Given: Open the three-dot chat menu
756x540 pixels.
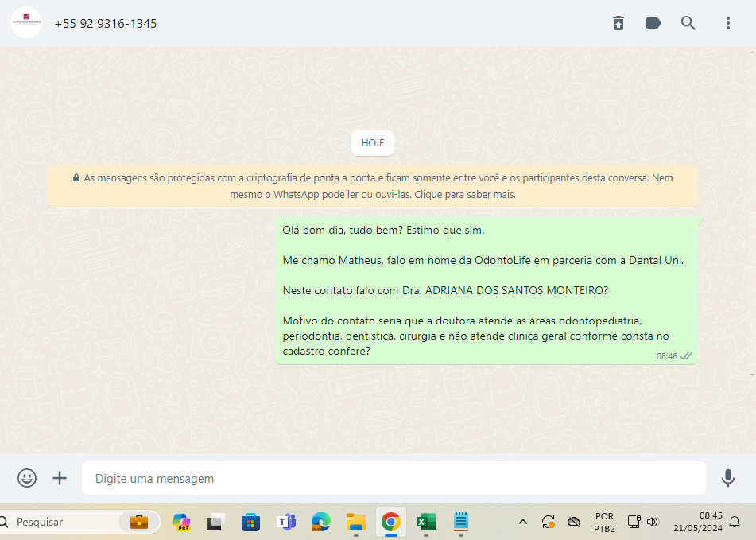Looking at the screenshot, I should pos(727,23).
